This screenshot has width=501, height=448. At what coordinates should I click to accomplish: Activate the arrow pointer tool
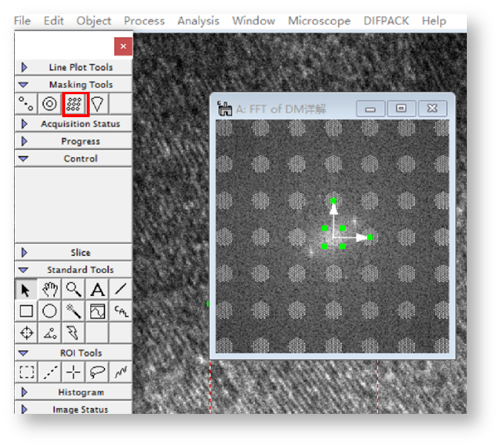(x=27, y=289)
